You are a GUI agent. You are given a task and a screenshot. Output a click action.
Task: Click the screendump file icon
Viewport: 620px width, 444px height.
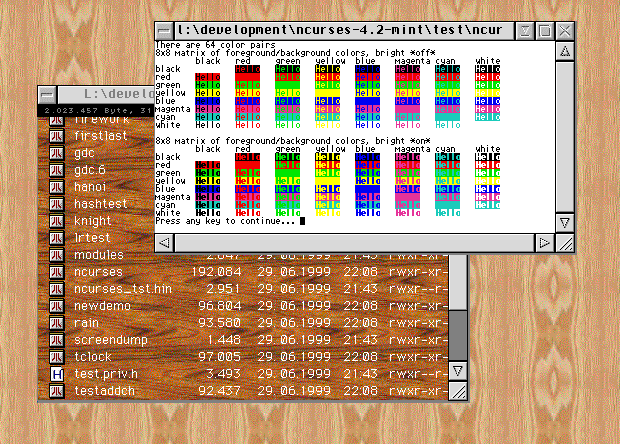click(57, 340)
